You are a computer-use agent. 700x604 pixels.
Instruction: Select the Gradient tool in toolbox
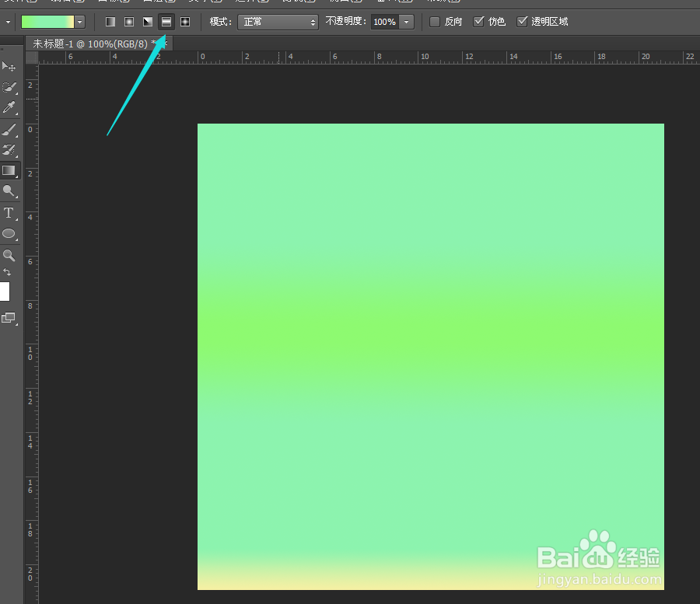click(9, 170)
